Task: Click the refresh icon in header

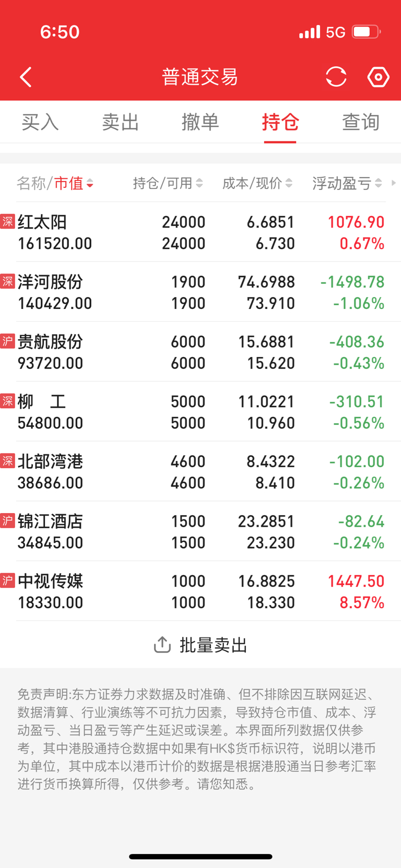Action: [336, 77]
